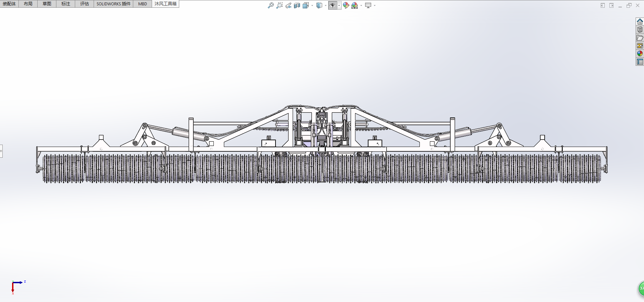
Task: Open the File Explorer folder task pane tab
Action: (x=640, y=38)
